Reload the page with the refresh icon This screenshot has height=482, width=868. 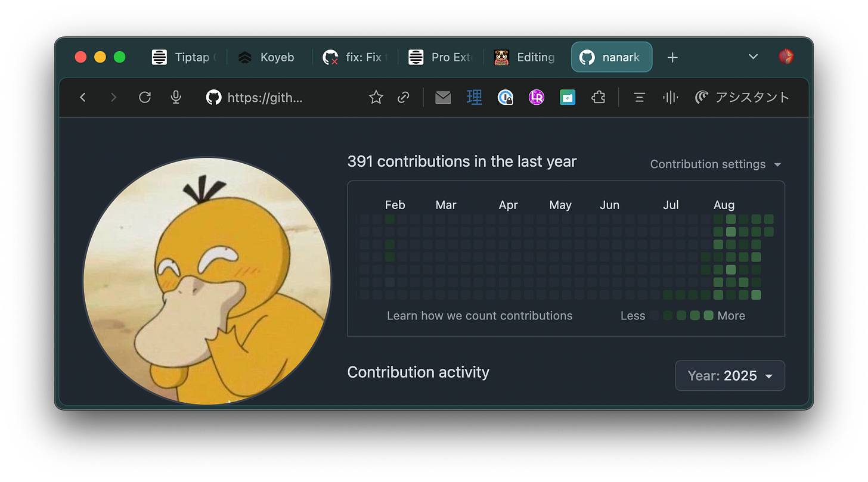(x=145, y=97)
